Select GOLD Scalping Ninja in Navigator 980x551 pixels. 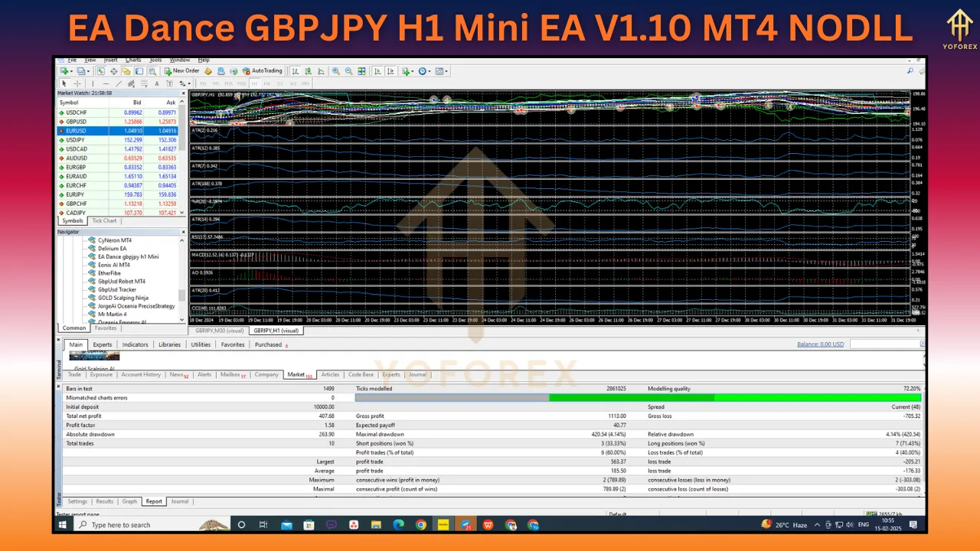(123, 298)
